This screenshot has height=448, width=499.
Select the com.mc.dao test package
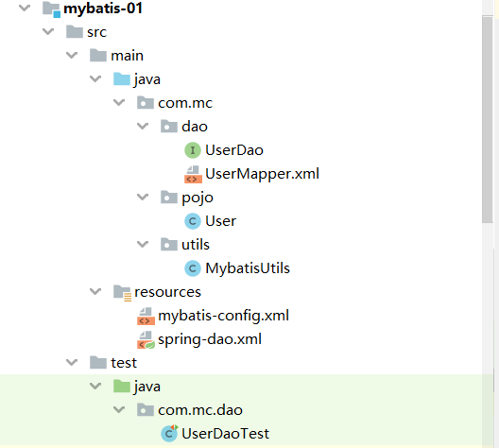click(x=200, y=410)
